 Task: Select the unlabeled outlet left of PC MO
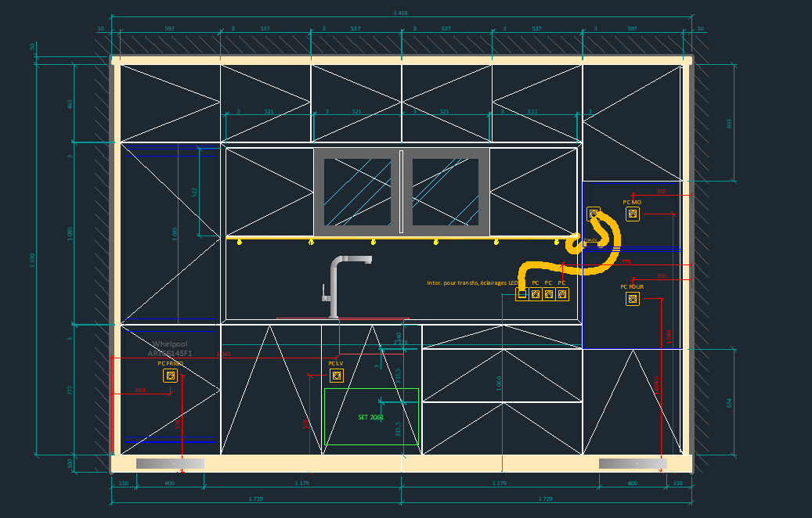tap(594, 214)
